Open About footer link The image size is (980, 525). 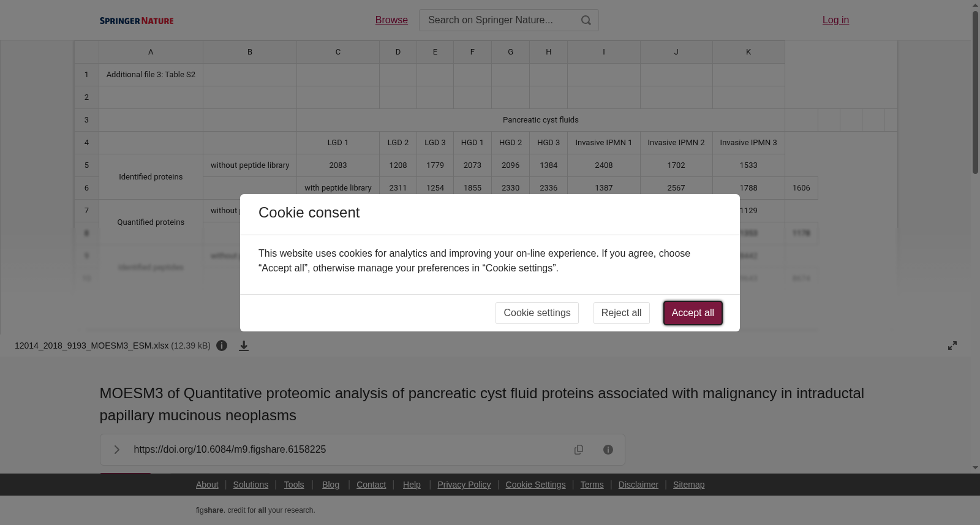click(207, 485)
